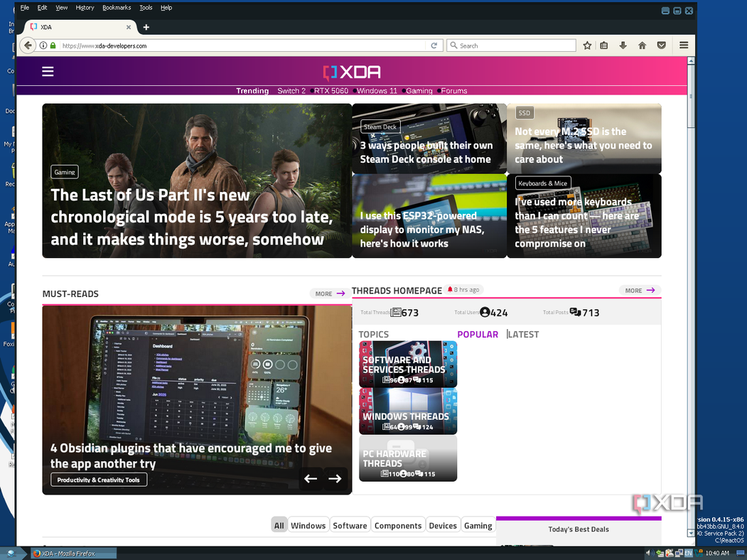Select the XDA browser tab
This screenshot has height=560, width=747.
point(79,27)
